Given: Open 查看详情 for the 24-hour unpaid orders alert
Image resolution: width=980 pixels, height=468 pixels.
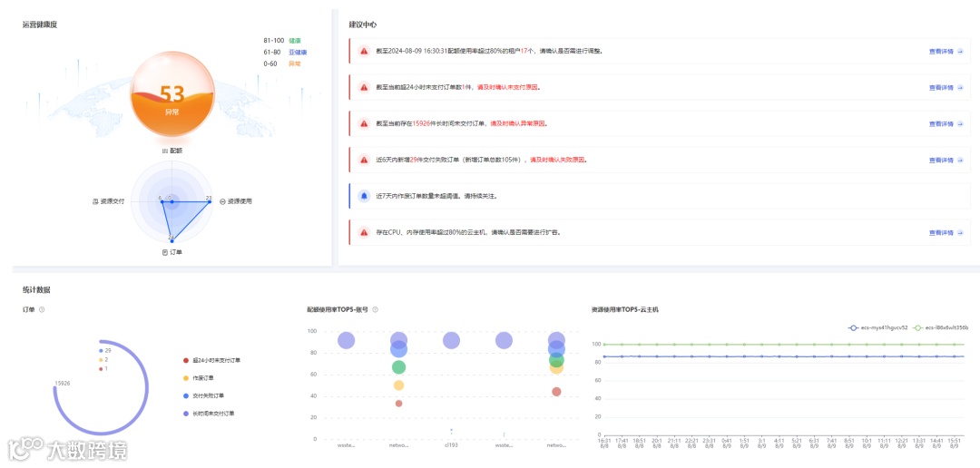Looking at the screenshot, I should (x=946, y=87).
